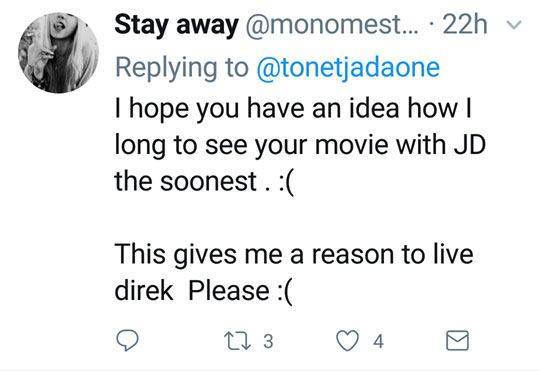Click the @monomest... username handle
Image resolution: width=540 pixels, height=371 pixels.
point(332,25)
